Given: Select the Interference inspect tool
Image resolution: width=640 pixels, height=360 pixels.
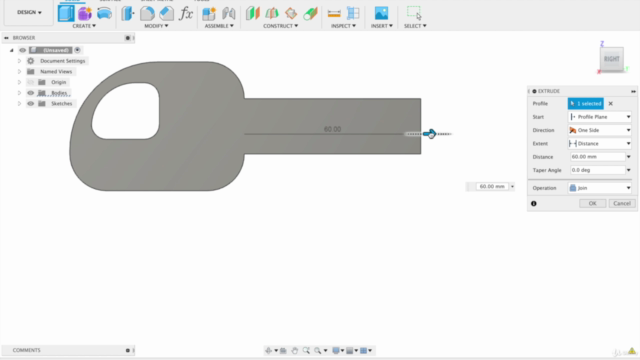Looking at the screenshot, I should (x=353, y=13).
